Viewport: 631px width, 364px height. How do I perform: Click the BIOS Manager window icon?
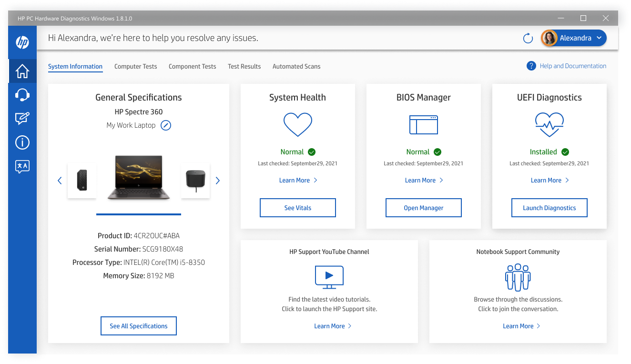pyautogui.click(x=424, y=124)
